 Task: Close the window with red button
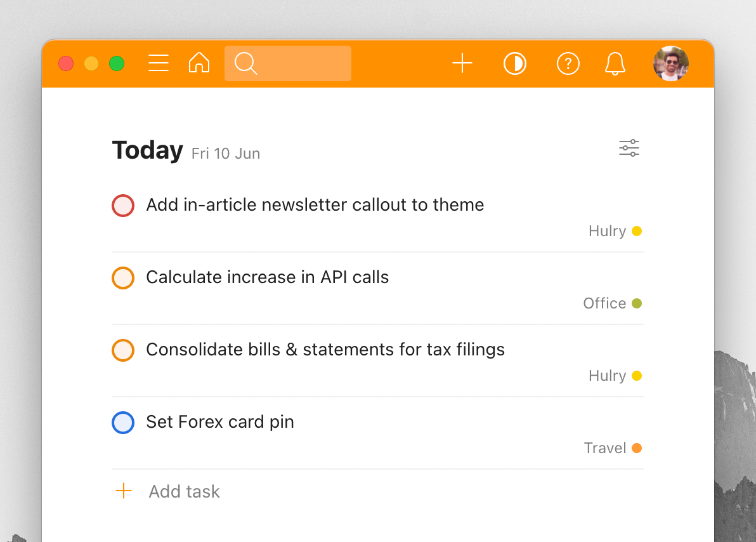tap(66, 63)
